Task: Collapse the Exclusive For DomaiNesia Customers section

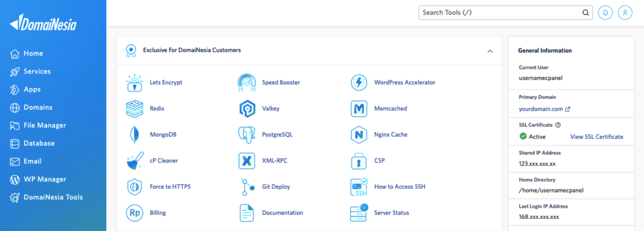Action: click(x=490, y=51)
